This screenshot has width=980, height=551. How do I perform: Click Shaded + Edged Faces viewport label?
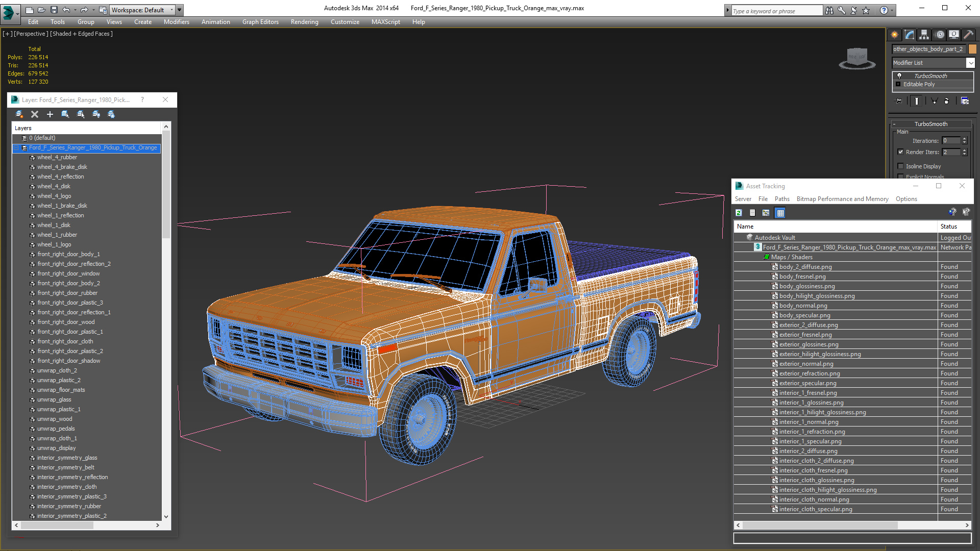[x=82, y=34]
